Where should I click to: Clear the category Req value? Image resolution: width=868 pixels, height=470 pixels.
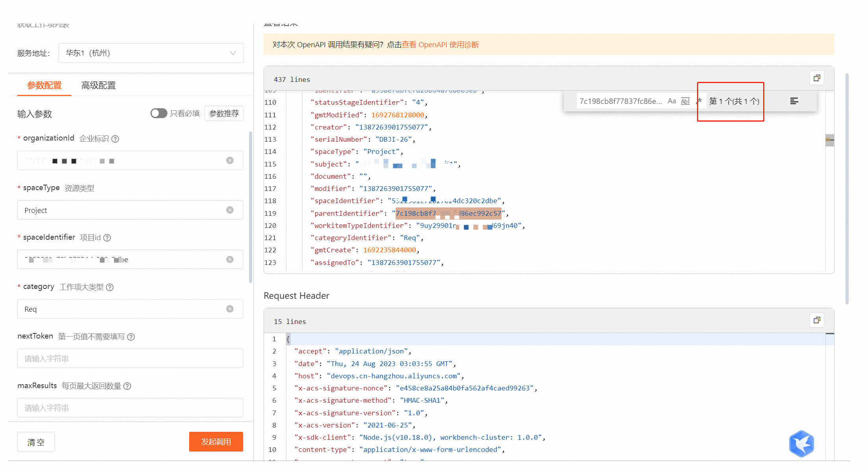(230, 309)
